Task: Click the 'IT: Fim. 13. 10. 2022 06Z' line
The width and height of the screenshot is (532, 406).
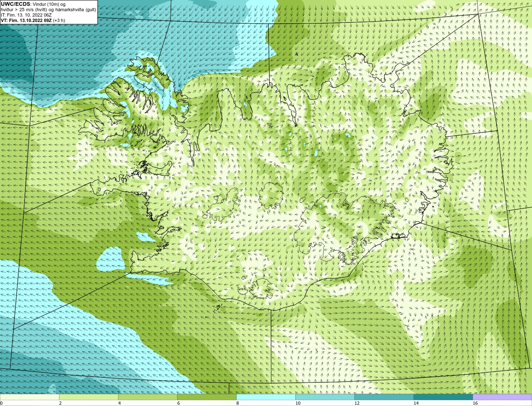Action: tap(27, 15)
